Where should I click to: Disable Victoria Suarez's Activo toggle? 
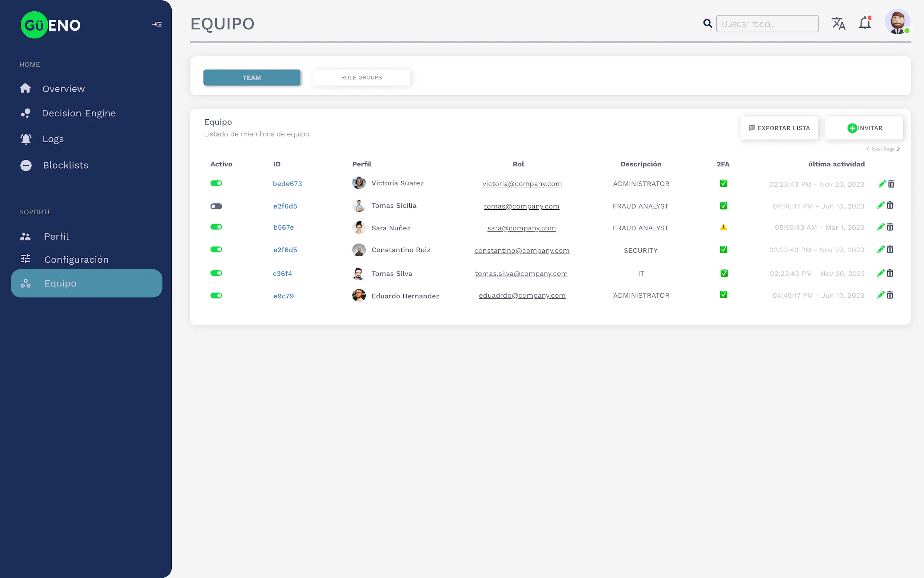pyautogui.click(x=216, y=183)
